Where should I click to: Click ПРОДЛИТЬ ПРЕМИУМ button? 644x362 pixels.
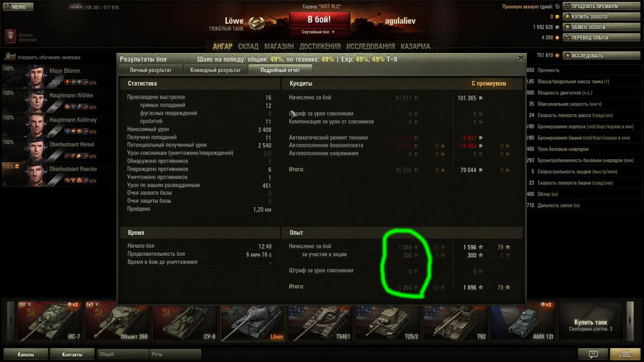coord(601,6)
